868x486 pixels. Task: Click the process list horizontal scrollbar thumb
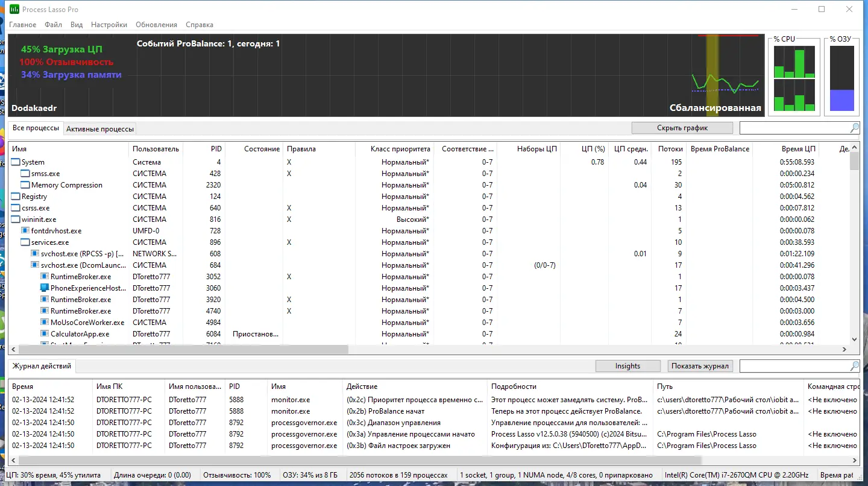(183, 349)
